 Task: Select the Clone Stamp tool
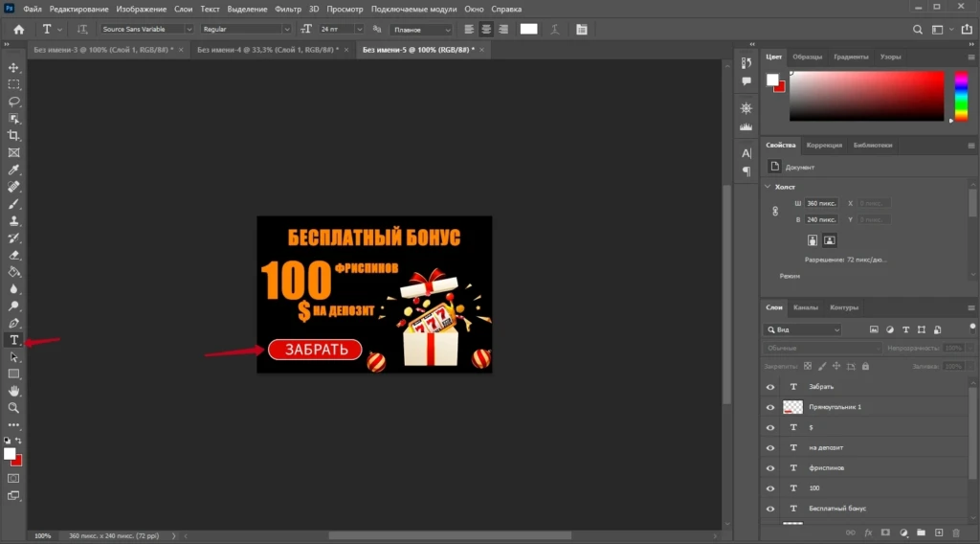13,221
